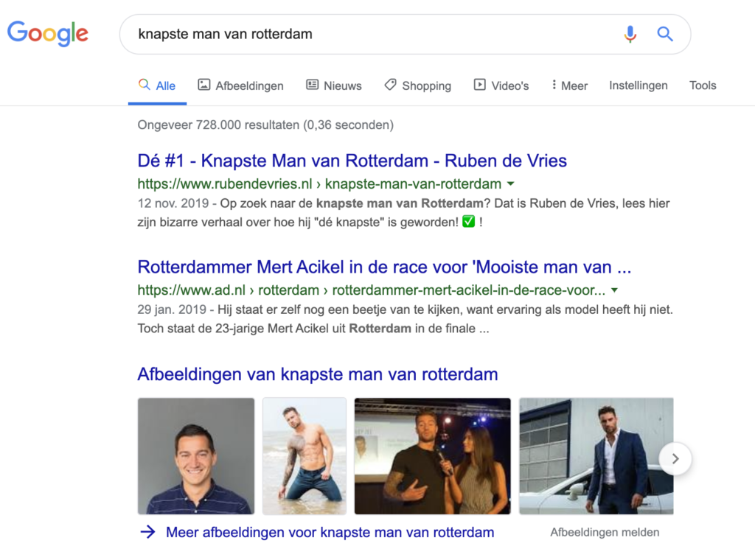Image resolution: width=755 pixels, height=560 pixels.
Task: Open Instellingen
Action: pyautogui.click(x=638, y=85)
